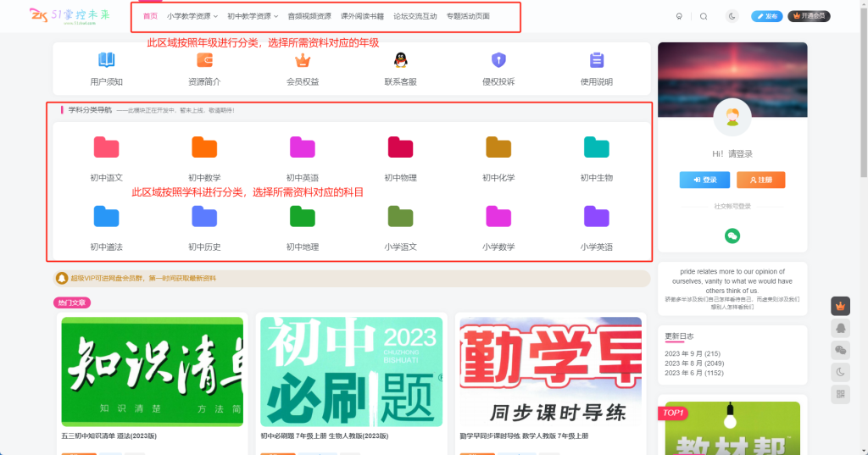Open the 初中数学 orange folder
868x455 pixels.
204,147
